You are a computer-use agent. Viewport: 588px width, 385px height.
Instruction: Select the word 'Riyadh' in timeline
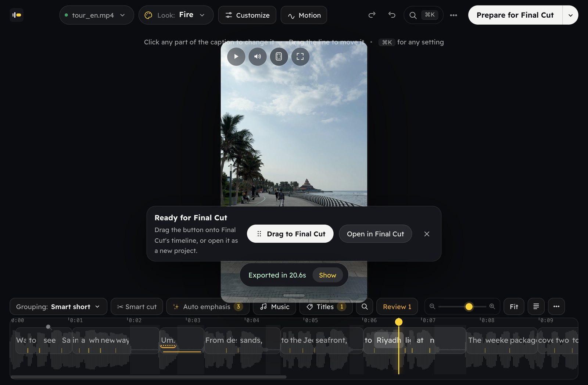(388, 341)
